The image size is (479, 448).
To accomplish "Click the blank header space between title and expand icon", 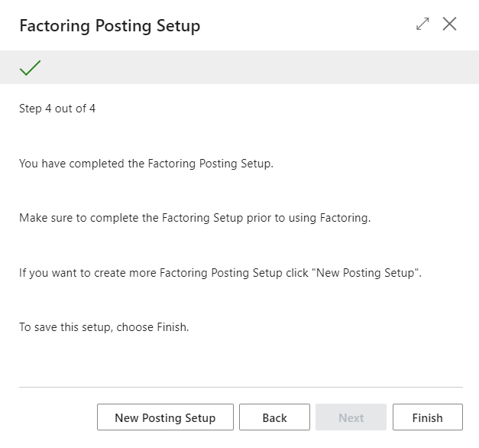I will (306, 26).
